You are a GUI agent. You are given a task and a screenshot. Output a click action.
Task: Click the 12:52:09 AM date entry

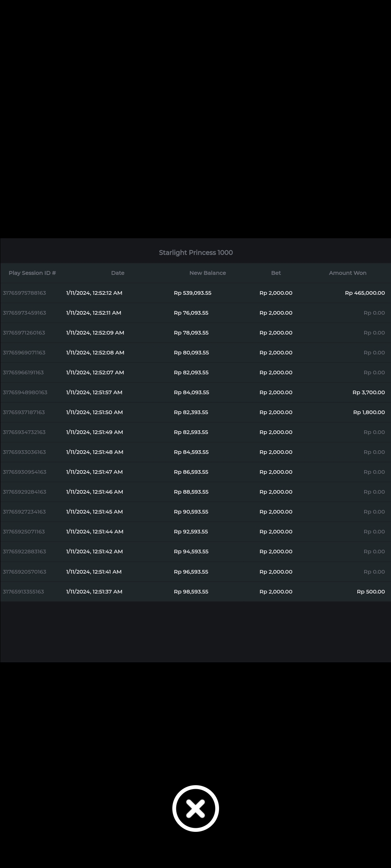coord(95,333)
